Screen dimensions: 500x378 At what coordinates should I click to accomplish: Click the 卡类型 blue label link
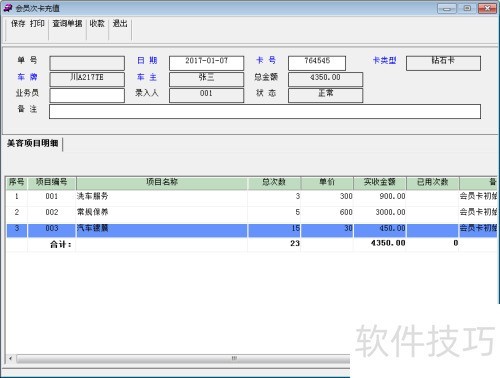tap(384, 61)
